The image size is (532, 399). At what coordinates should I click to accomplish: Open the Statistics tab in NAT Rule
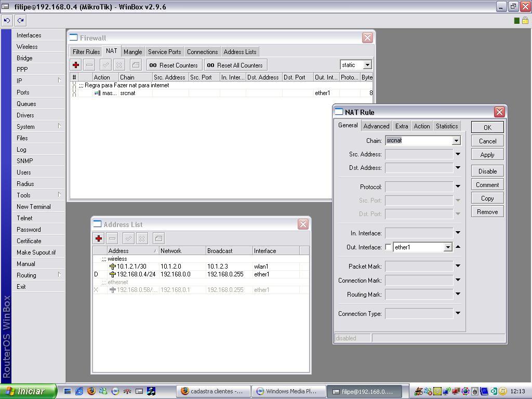(446, 126)
